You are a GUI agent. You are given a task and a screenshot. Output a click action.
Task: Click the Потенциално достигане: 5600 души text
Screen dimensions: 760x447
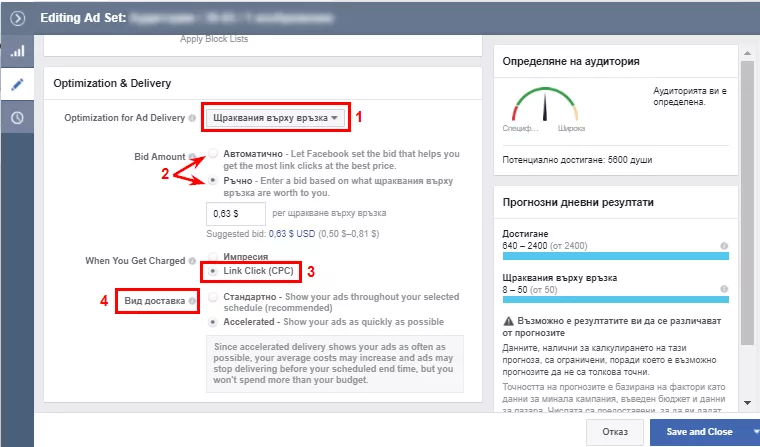coord(577,160)
